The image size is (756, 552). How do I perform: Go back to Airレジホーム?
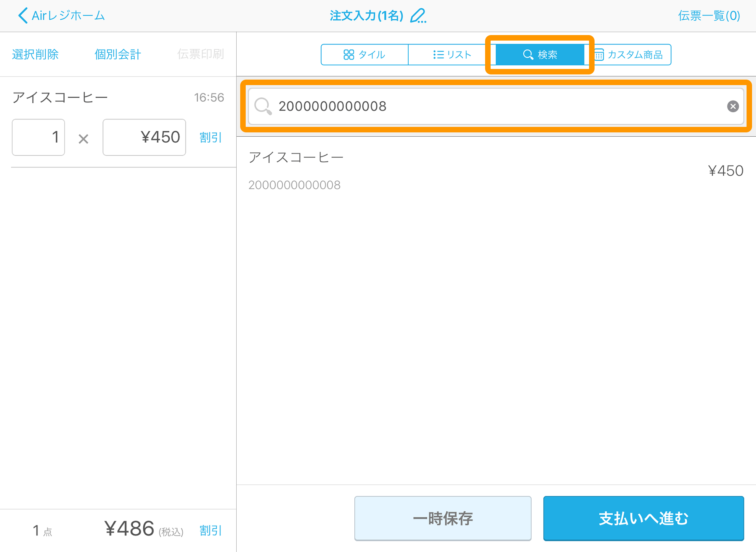(61, 16)
